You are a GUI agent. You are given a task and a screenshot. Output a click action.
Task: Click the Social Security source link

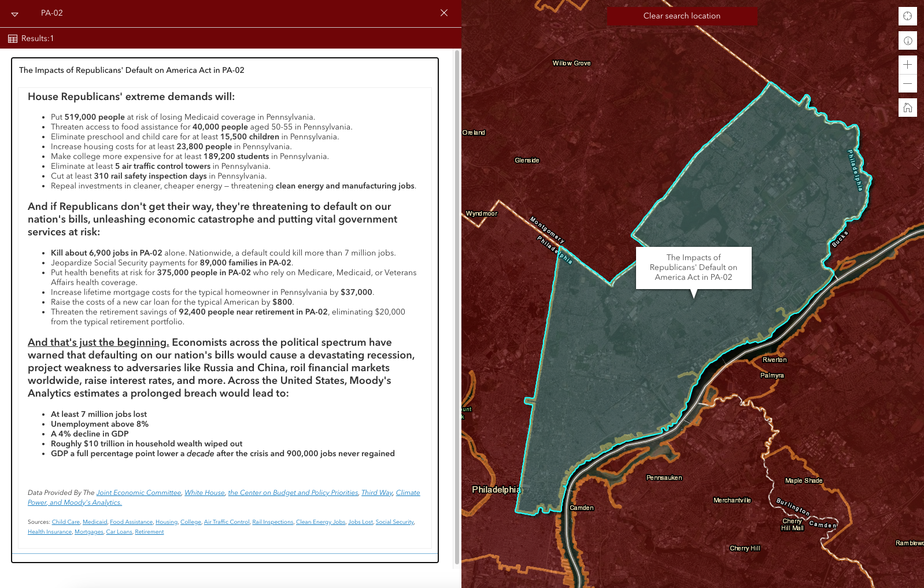click(394, 522)
